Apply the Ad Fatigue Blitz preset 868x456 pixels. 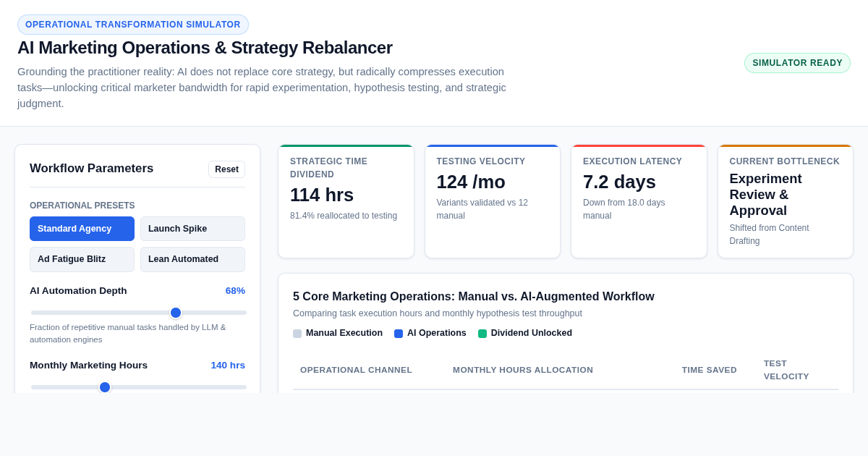tap(82, 259)
